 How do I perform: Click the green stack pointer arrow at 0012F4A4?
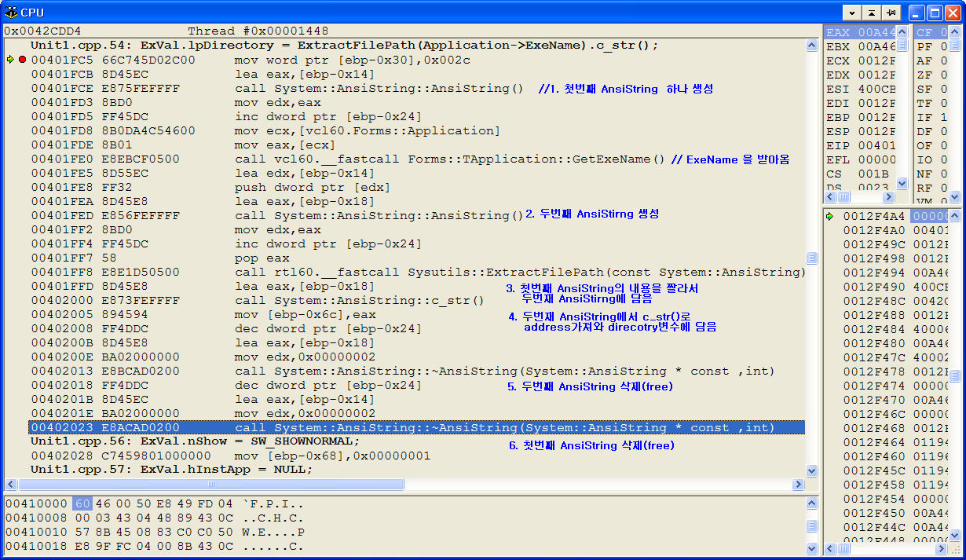829,216
